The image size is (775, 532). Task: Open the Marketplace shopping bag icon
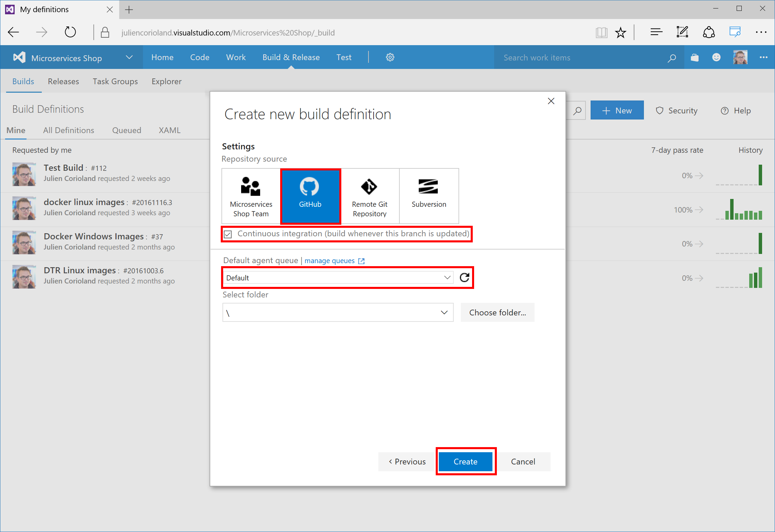pos(694,57)
